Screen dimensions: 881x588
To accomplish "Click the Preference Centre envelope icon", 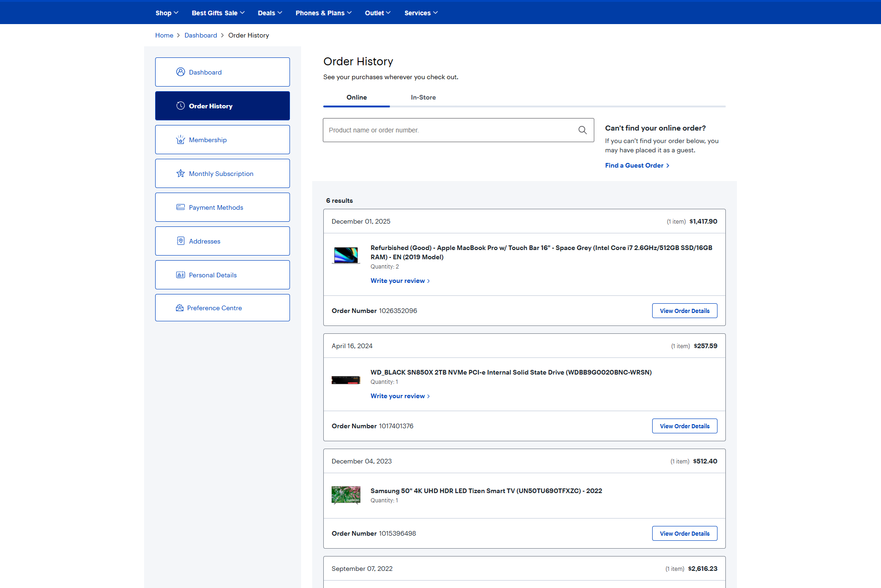I will 180,308.
